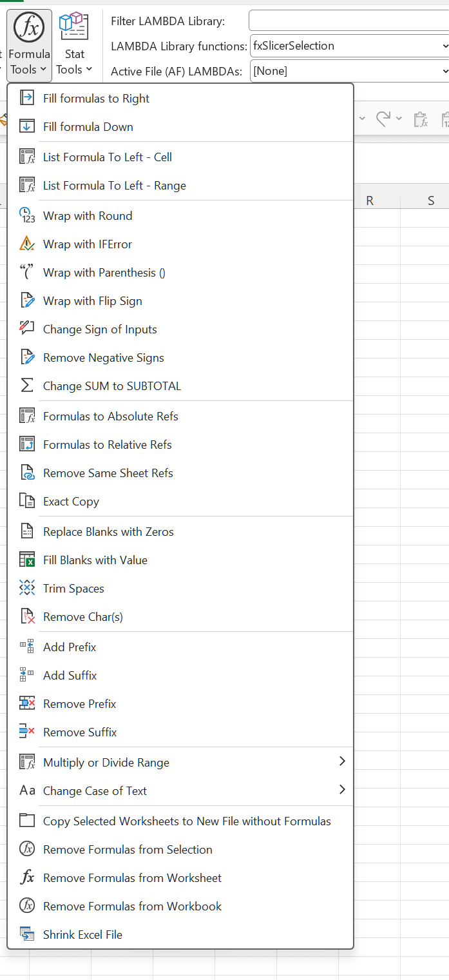Choose Wrap with Round menu entry
The height and width of the screenshot is (980, 449).
pyautogui.click(x=180, y=215)
